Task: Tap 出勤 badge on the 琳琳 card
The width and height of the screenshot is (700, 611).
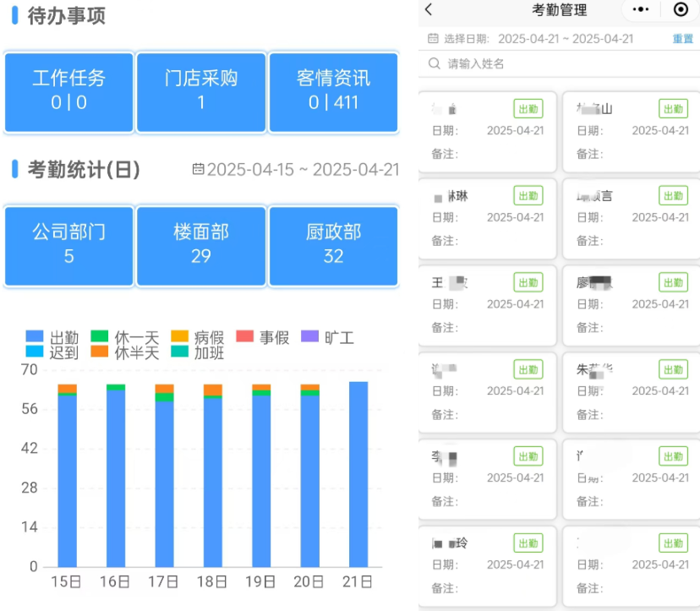Action: (x=528, y=195)
